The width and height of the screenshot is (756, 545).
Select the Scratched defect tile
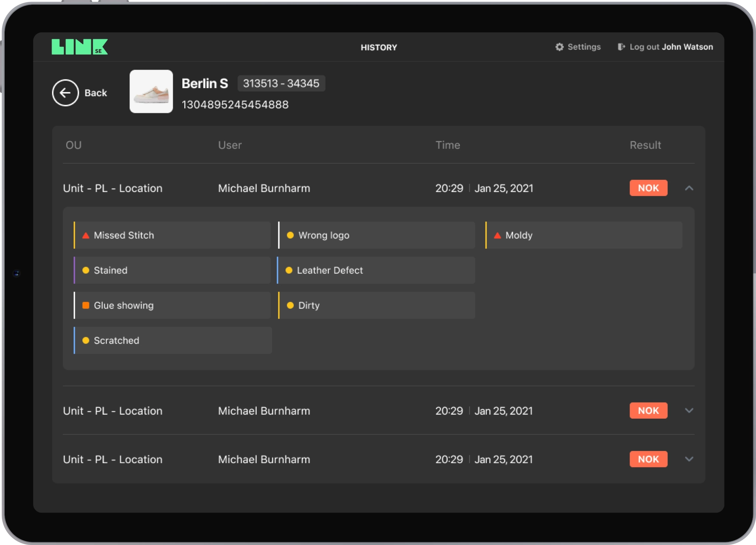click(x=172, y=340)
